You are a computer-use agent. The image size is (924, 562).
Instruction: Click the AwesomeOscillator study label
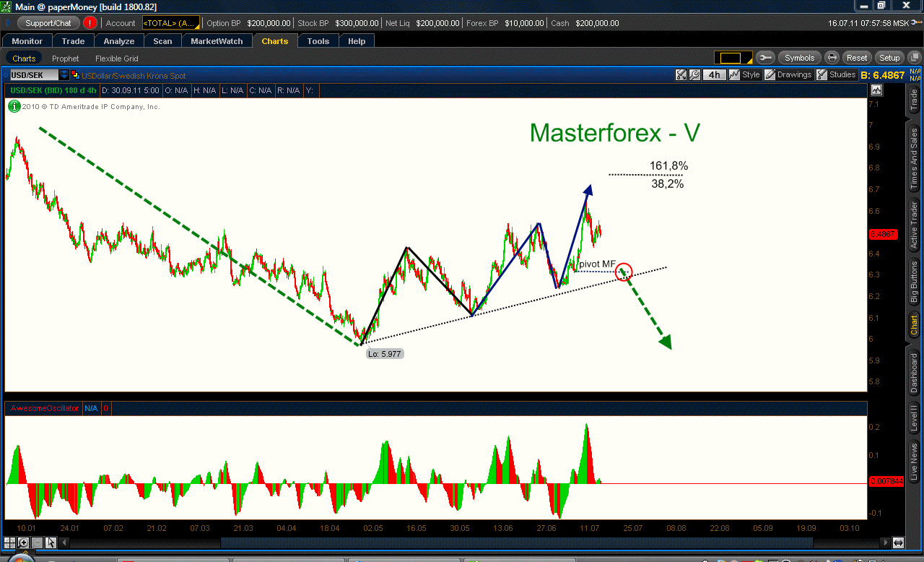[44, 408]
